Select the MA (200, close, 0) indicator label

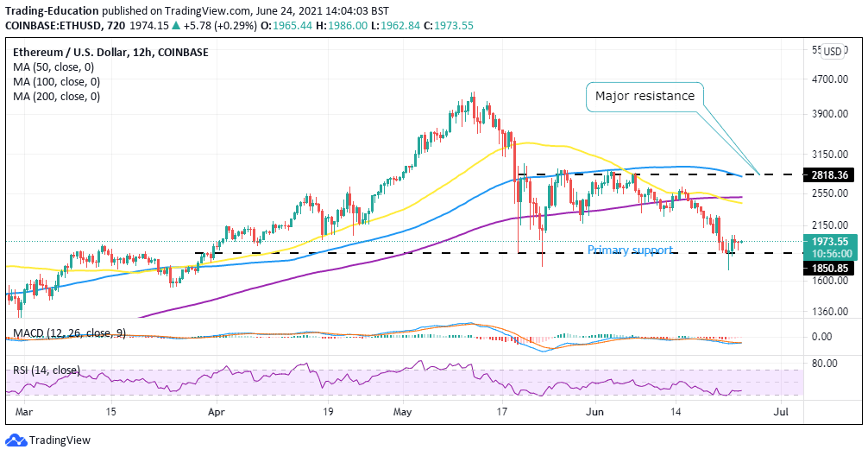coord(56,97)
